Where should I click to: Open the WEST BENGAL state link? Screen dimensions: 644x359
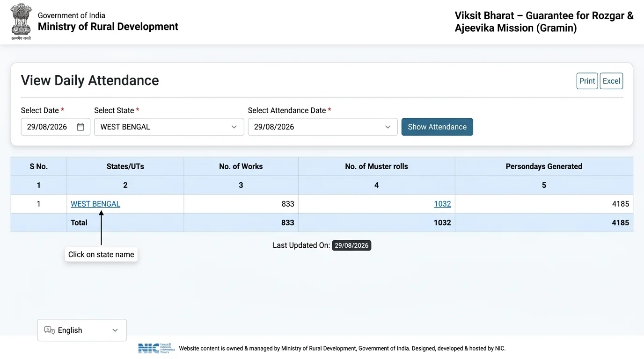click(95, 204)
